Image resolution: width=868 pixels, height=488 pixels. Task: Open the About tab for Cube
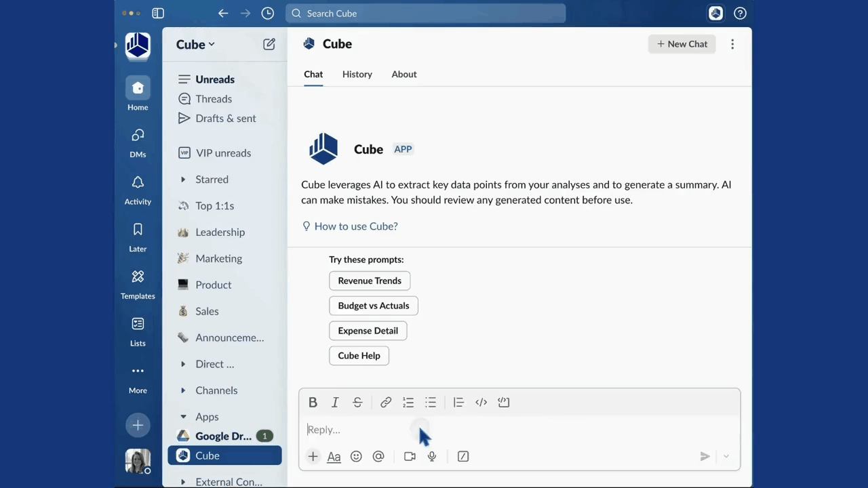[403, 74]
